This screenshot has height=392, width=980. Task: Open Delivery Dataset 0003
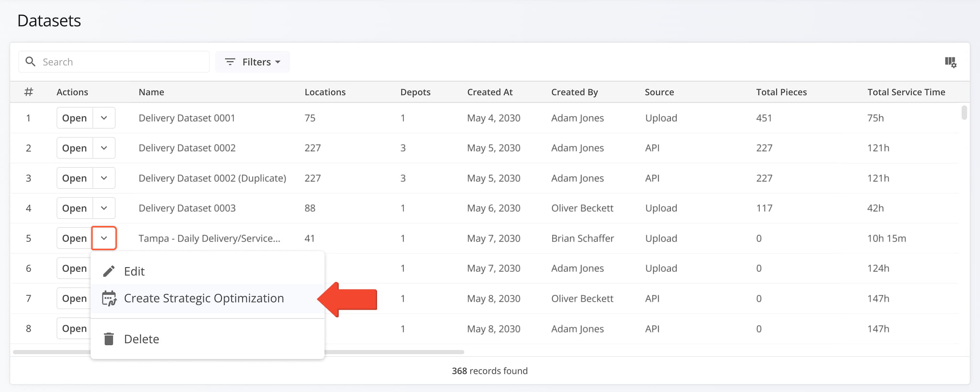(x=75, y=208)
